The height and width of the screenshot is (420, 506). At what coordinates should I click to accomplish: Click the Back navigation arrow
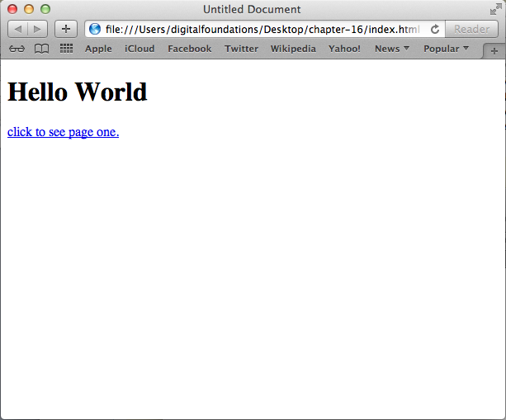pos(18,29)
